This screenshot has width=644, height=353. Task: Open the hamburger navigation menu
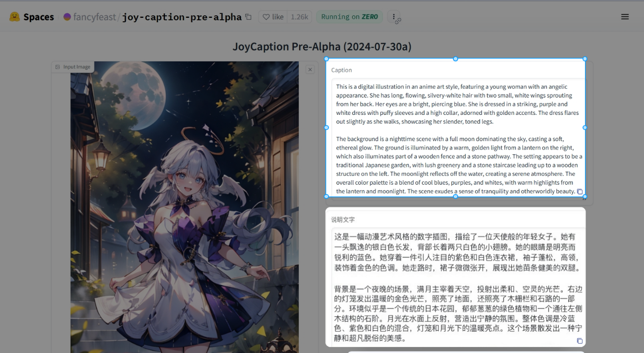[625, 17]
